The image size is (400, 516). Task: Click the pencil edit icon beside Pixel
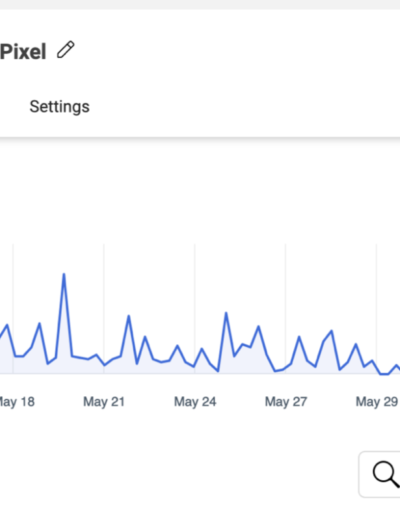[x=66, y=50]
